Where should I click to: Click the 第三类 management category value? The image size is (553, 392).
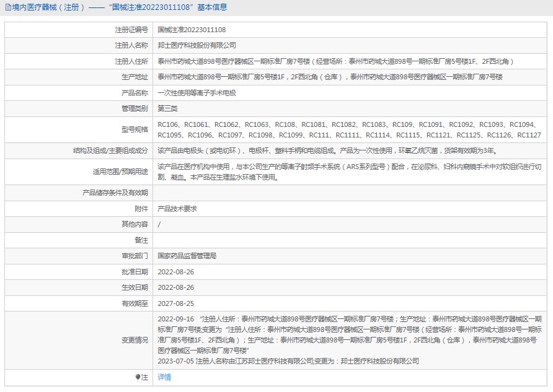pyautogui.click(x=167, y=109)
